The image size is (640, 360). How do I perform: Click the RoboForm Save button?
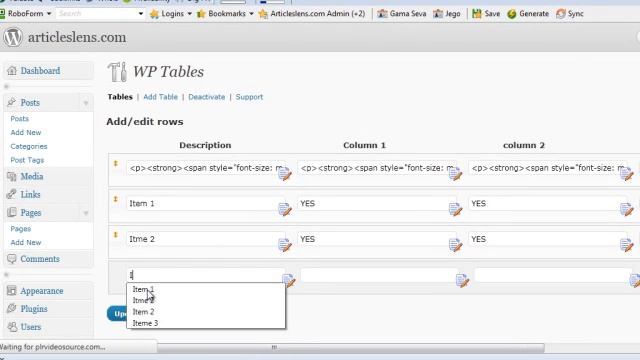tap(486, 13)
